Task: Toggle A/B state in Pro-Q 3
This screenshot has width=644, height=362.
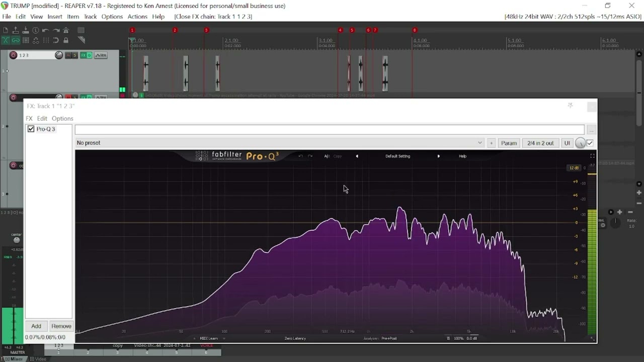Action: pyautogui.click(x=327, y=156)
